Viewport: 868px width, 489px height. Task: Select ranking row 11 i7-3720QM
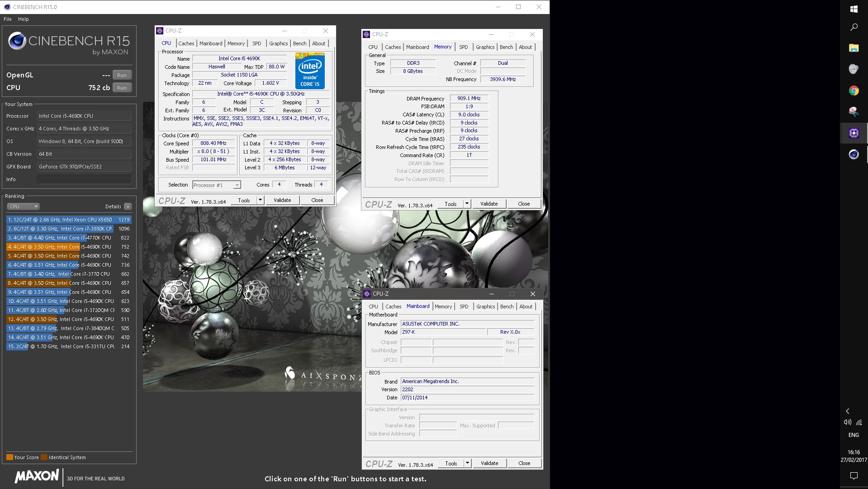coord(69,310)
